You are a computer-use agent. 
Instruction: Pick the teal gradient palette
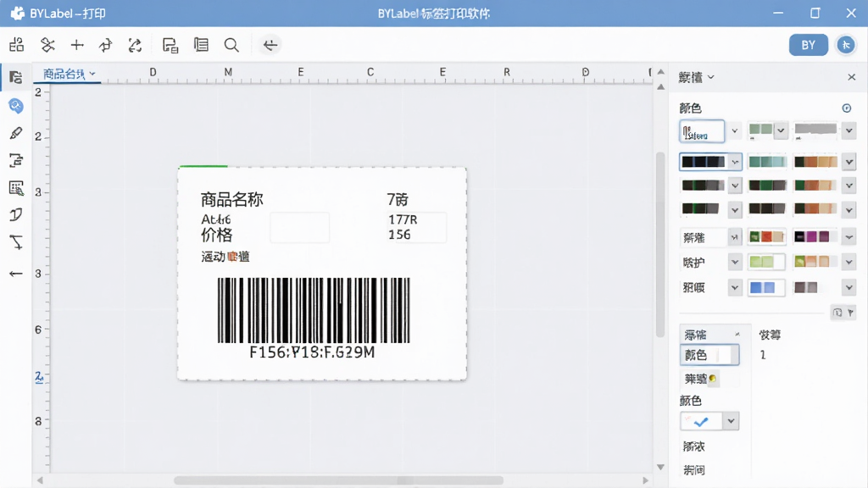[x=766, y=162]
